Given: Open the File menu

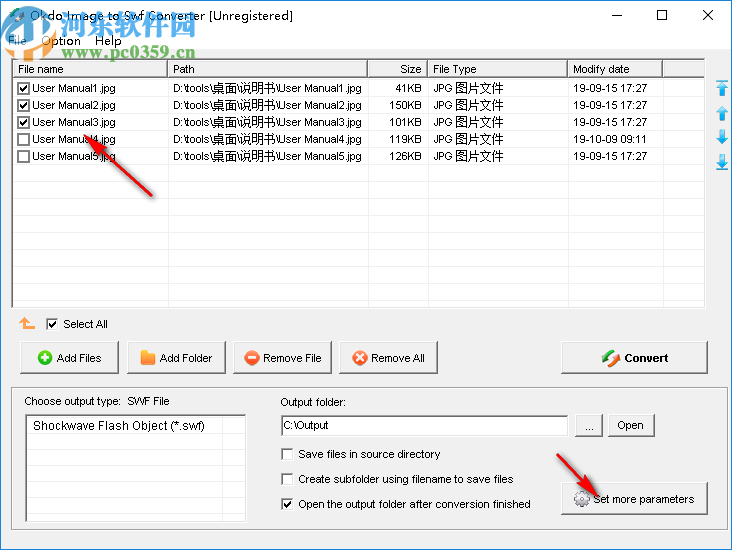Looking at the screenshot, I should 17,41.
